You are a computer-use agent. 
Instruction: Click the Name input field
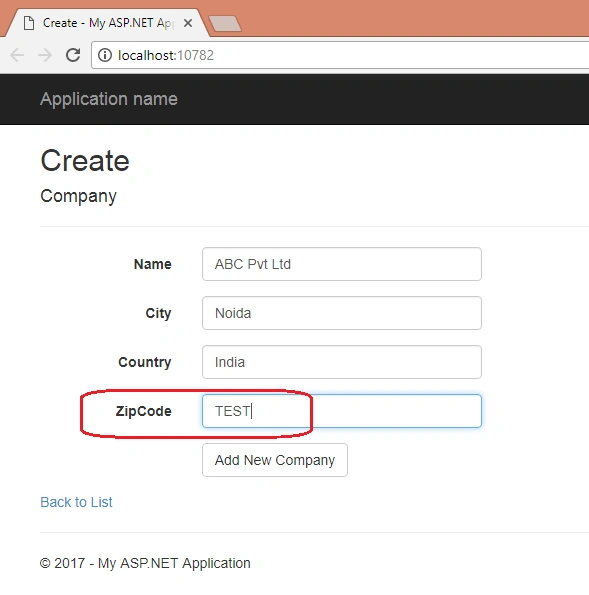[342, 264]
